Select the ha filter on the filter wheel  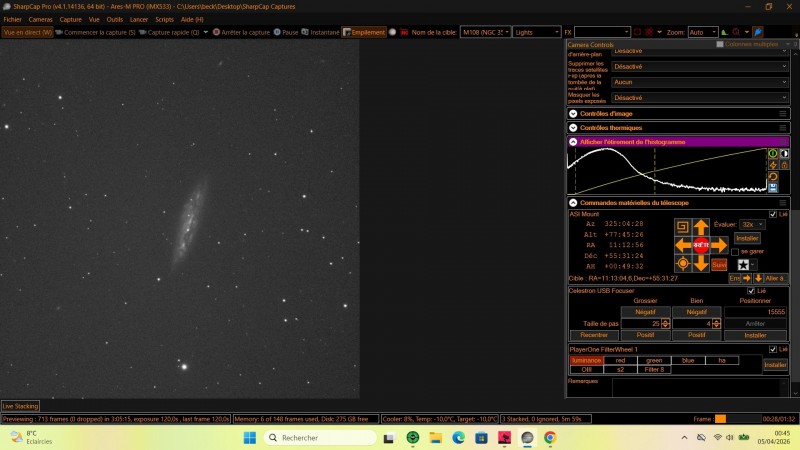coord(722,360)
